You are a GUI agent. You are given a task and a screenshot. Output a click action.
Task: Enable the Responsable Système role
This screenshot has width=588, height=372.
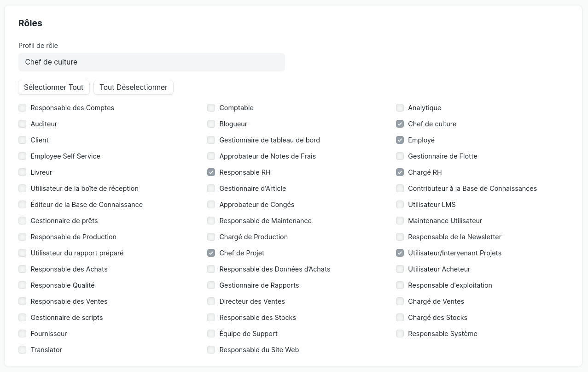tap(400, 334)
